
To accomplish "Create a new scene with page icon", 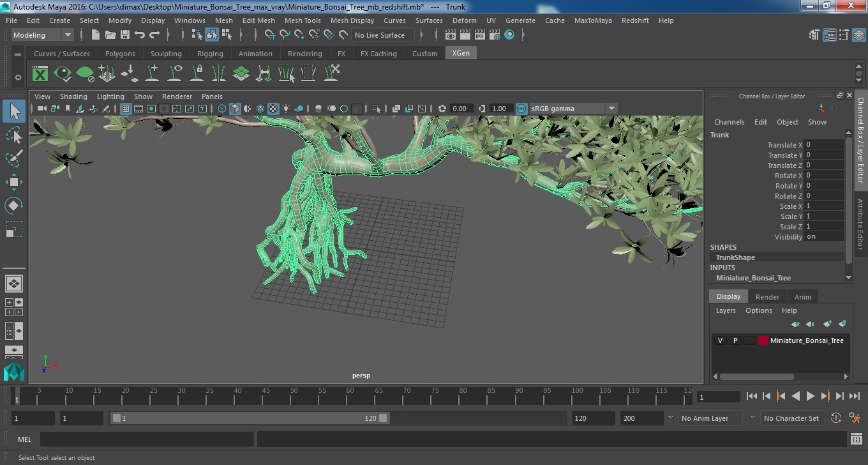I will 96,35.
